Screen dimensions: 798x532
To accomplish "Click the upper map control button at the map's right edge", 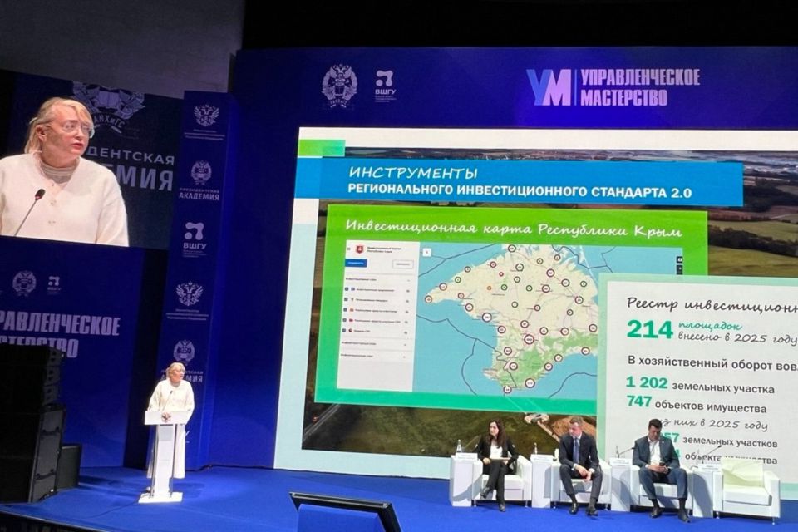I will coord(679,260).
